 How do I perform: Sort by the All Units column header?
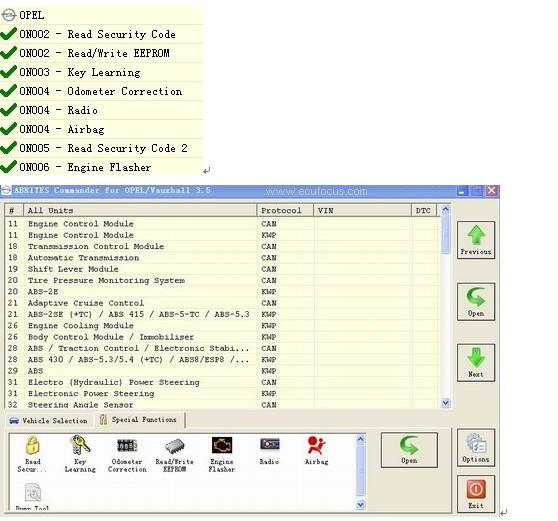coord(140,210)
